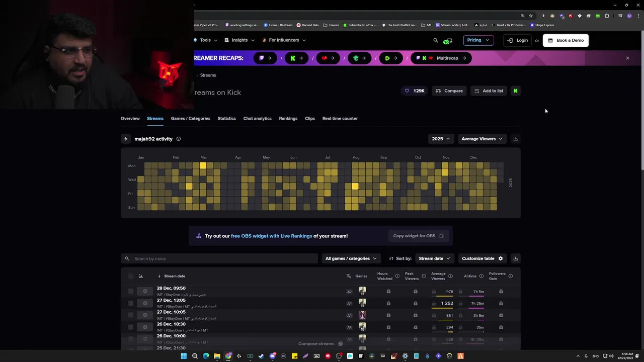Open the game thumbnail for 27 Dec, 10:05
Screen dimensions: 644x362
[x=362, y=315]
